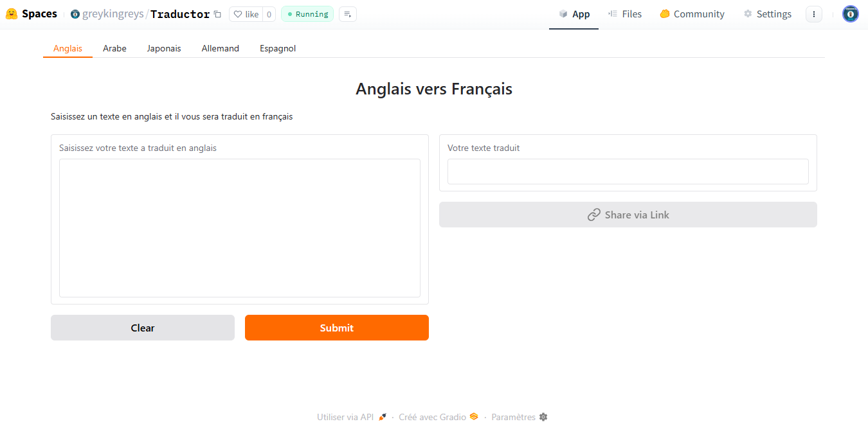Open the embed space options icon
The width and height of the screenshot is (868, 424).
tap(347, 13)
